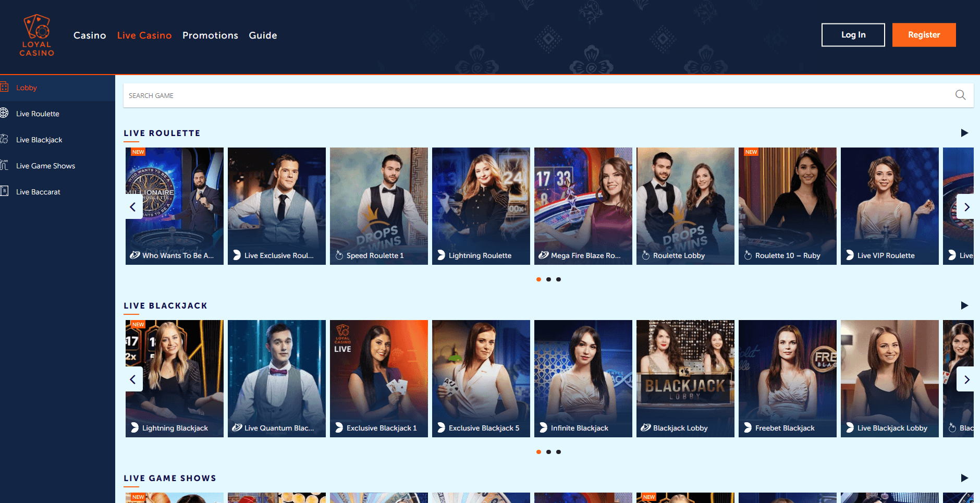The image size is (980, 503).
Task: Open Live Roulette in the sidebar
Action: [38, 114]
